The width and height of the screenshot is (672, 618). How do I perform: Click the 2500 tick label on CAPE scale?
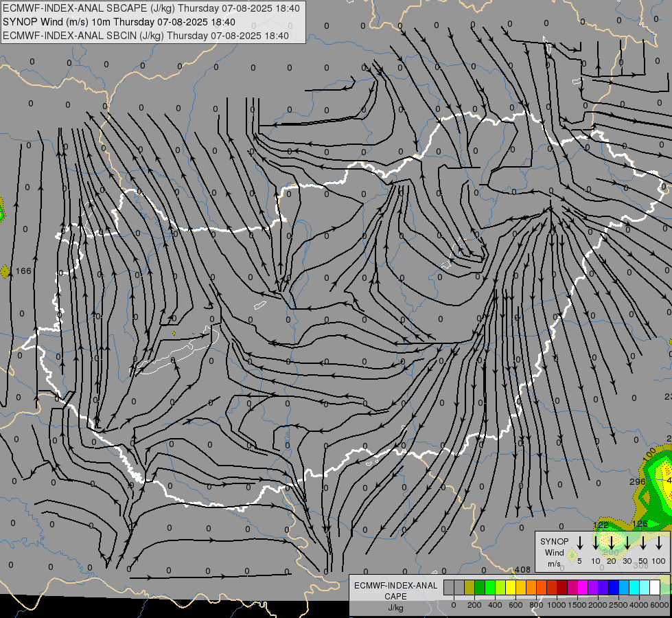[618, 605]
